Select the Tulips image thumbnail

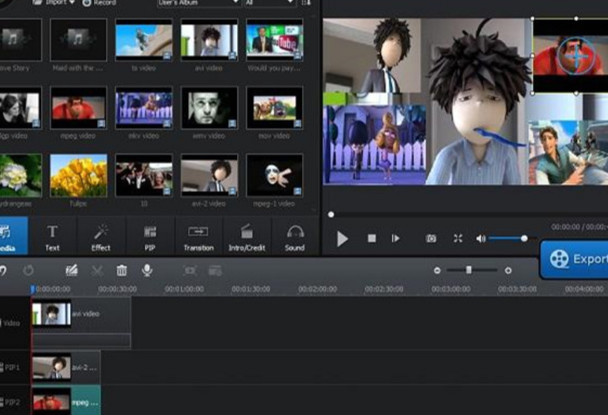click(78, 175)
